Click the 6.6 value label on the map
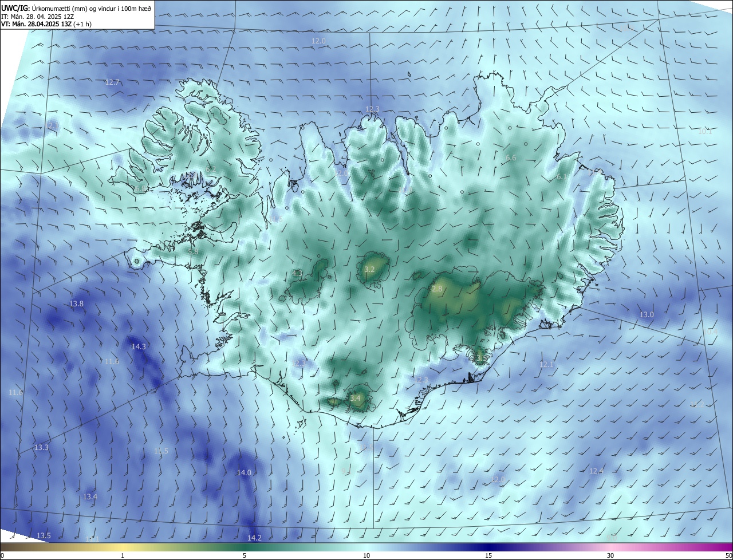Screen dimensions: 733x560 click(x=511, y=158)
